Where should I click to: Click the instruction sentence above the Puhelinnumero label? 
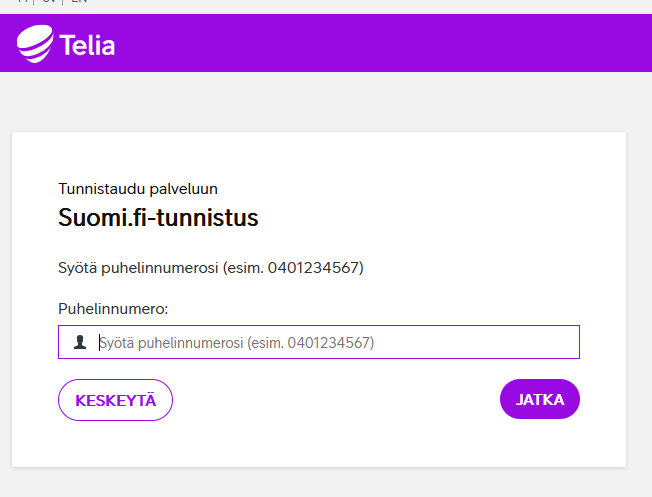pos(210,268)
